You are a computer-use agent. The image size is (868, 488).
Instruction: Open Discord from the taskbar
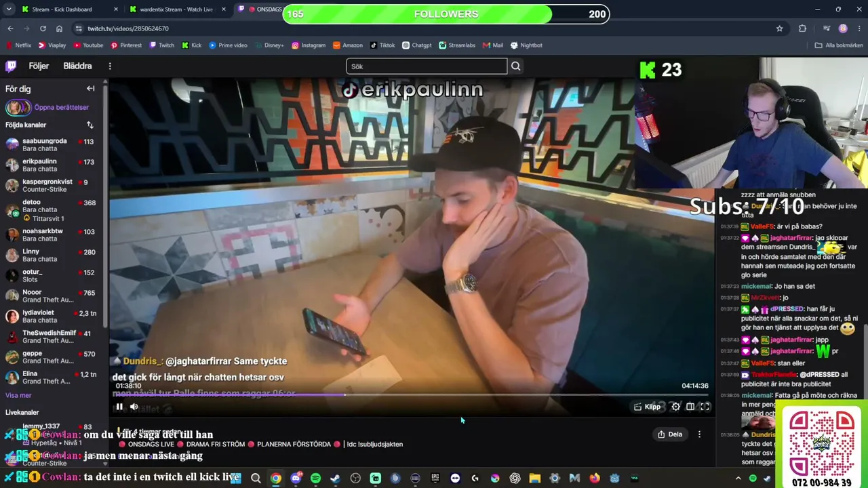[296, 479]
